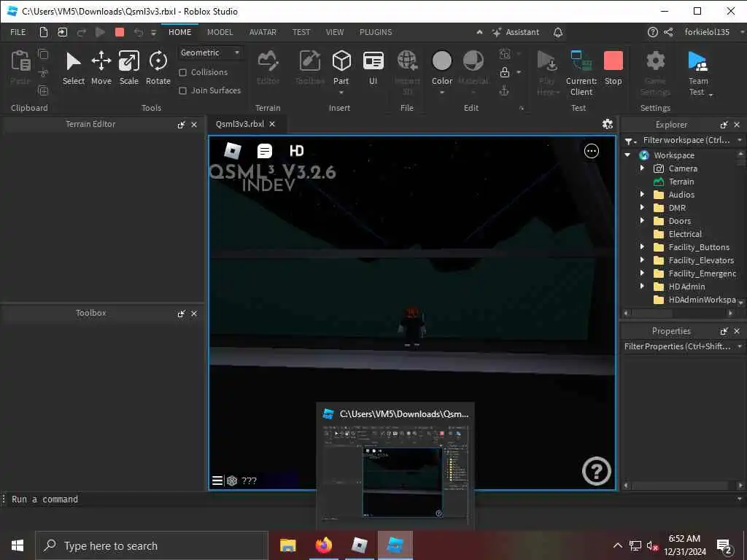Screen dimensions: 747x560
Task: Switch to the PLUGINS tab
Action: click(x=376, y=32)
